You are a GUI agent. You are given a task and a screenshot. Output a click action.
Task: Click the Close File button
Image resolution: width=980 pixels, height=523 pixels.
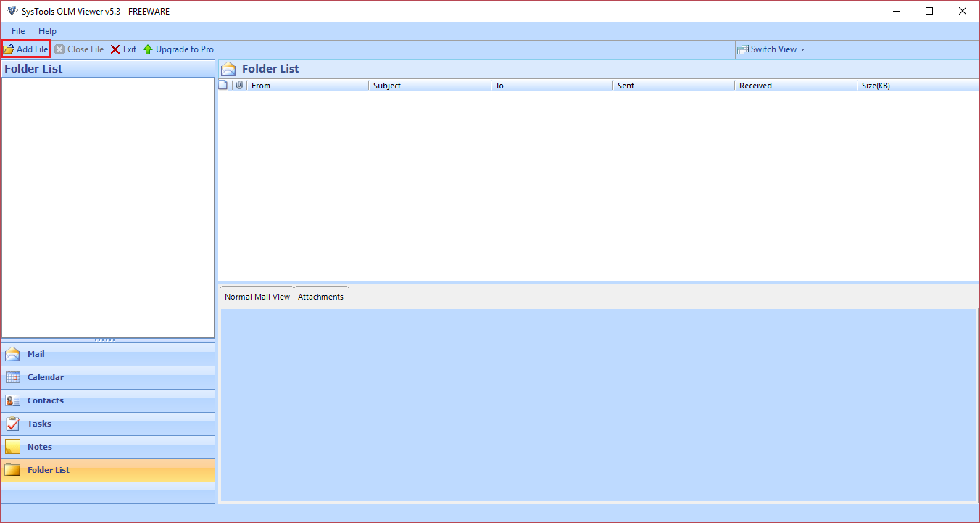79,49
